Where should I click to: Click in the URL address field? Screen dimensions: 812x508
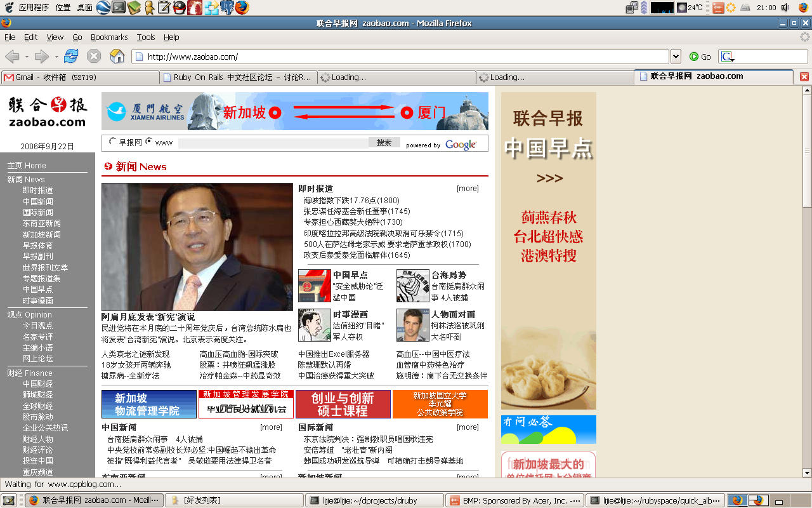[400, 57]
